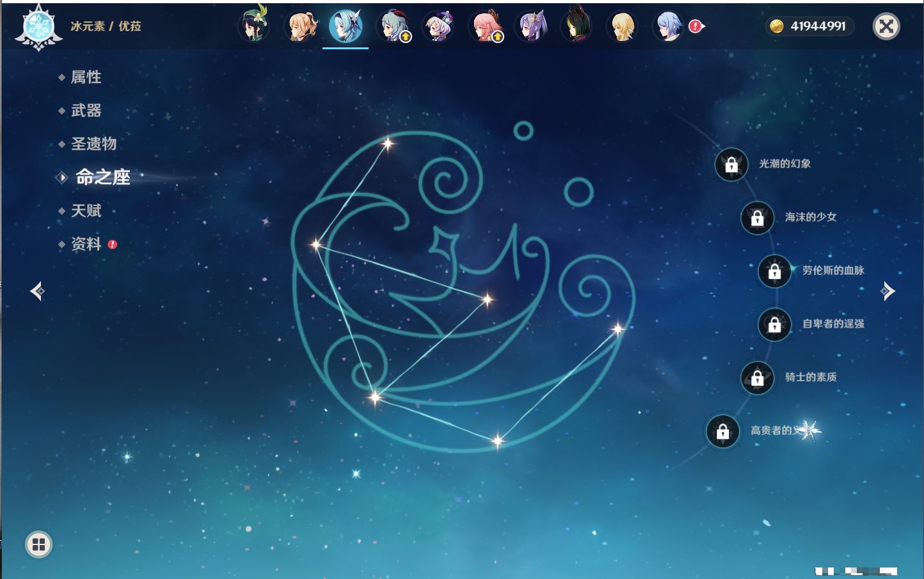Viewport: 924px width, 579px height.
Task: Open locked constellation 自卑者的逞强
Action: tap(775, 324)
